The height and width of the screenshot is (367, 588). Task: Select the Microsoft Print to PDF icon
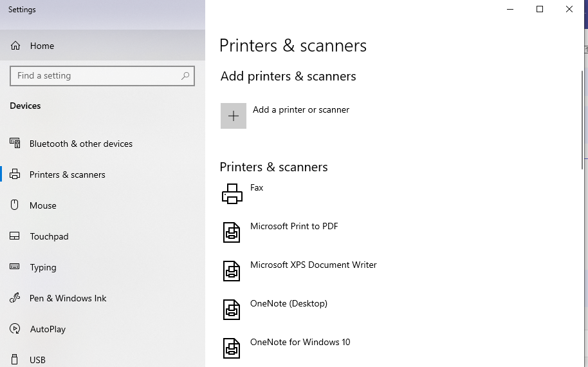pyautogui.click(x=232, y=232)
